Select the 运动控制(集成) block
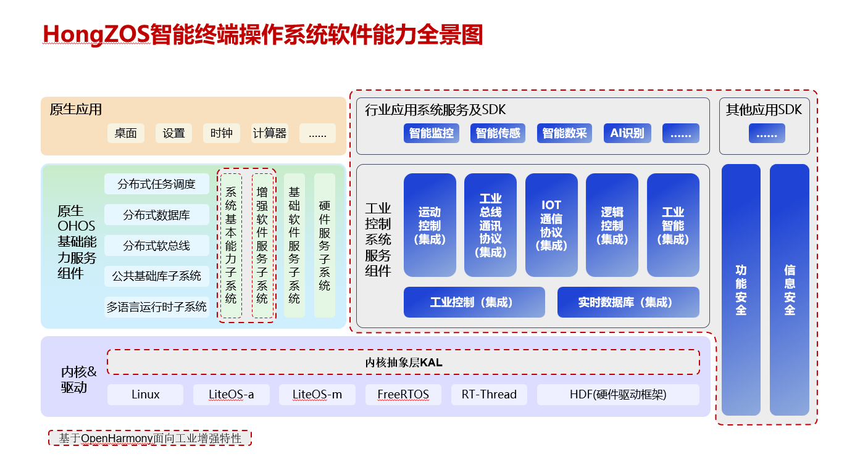Viewport: 868px width, 465px height. point(430,225)
